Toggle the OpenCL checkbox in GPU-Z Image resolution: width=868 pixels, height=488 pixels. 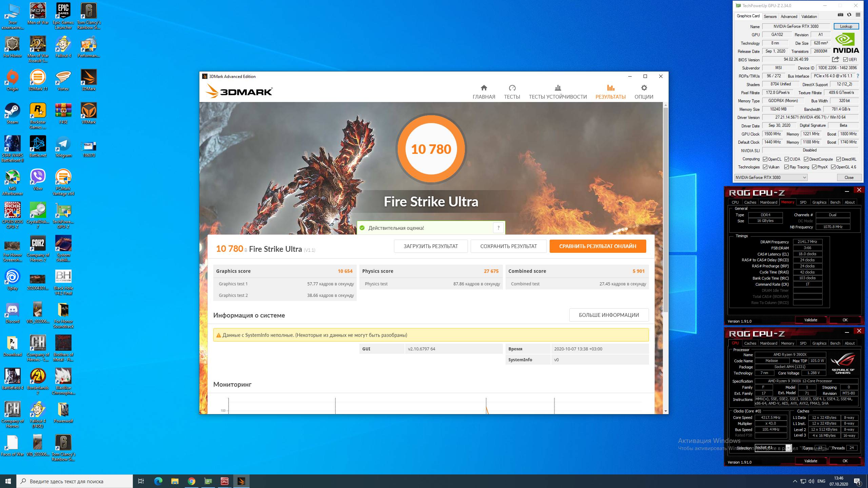(765, 159)
